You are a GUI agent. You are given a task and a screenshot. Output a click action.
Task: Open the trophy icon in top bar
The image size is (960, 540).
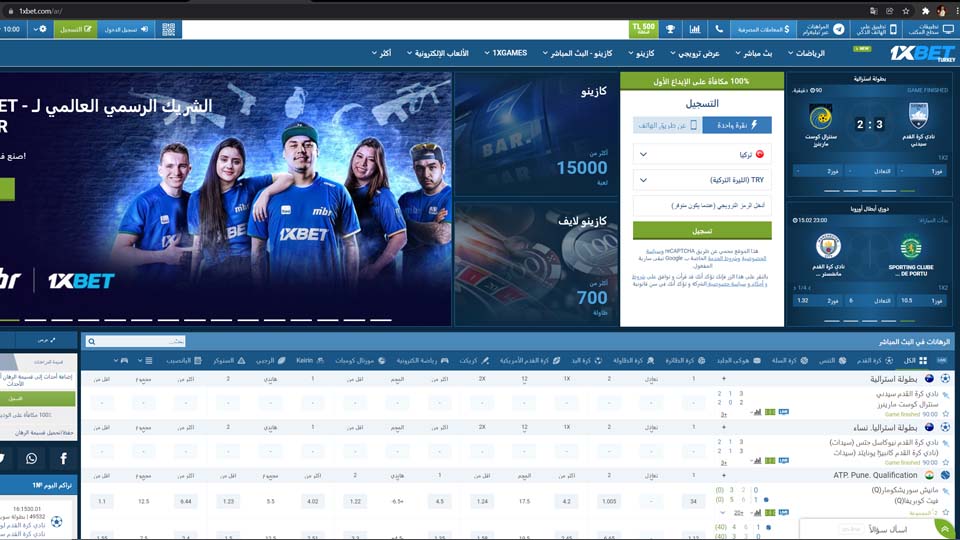(x=670, y=29)
